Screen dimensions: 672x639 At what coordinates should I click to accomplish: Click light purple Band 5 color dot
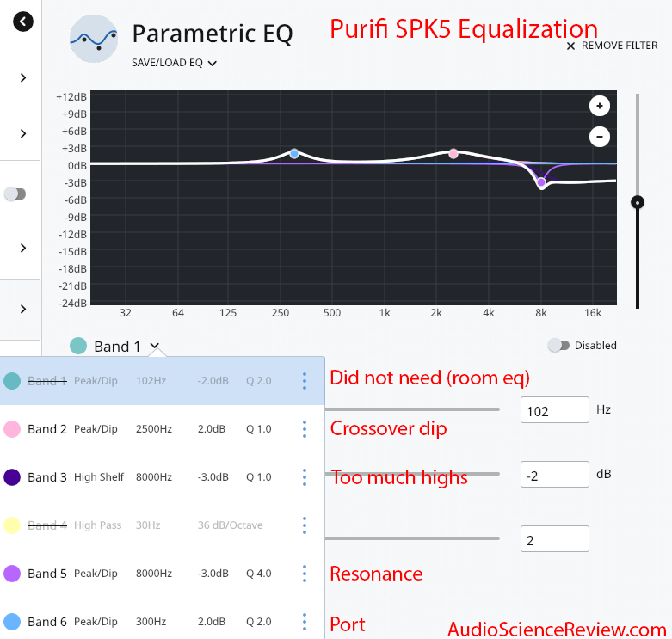click(12, 574)
